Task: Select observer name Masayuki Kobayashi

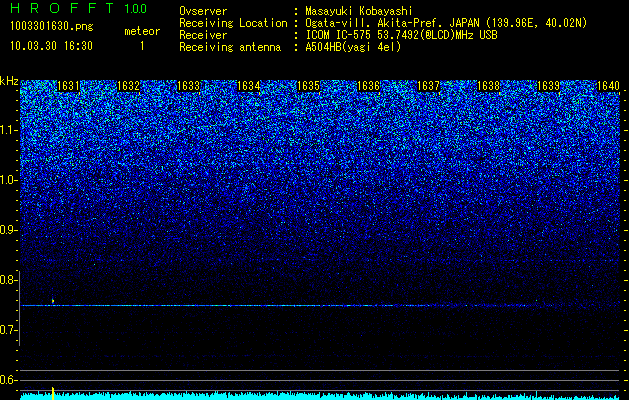Action: tap(359, 11)
